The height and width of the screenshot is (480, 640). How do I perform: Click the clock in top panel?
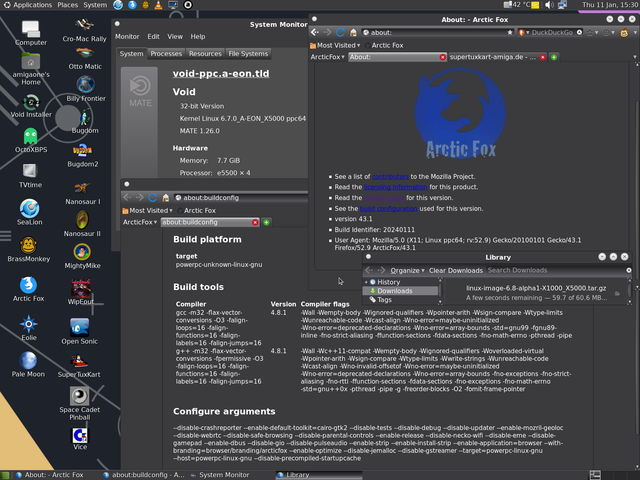pos(610,5)
